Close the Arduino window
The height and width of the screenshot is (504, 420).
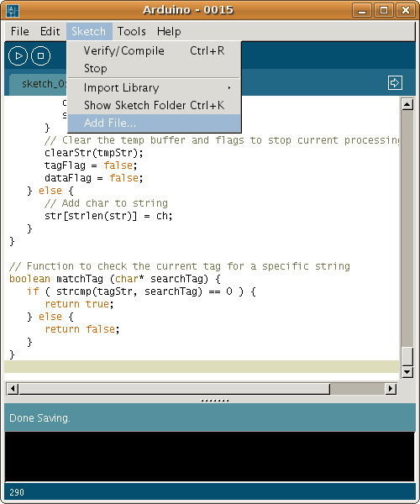pos(406,11)
